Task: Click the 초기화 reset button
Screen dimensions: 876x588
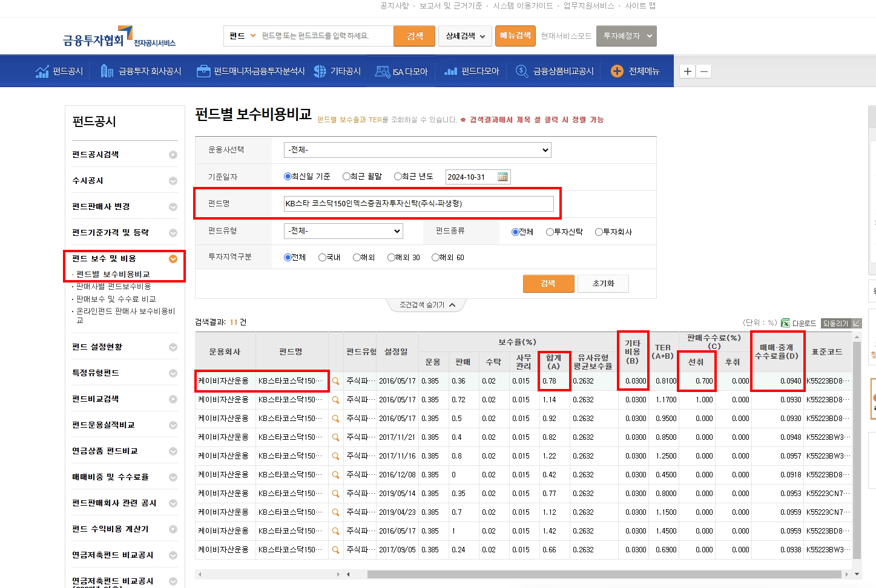Action: pos(603,284)
